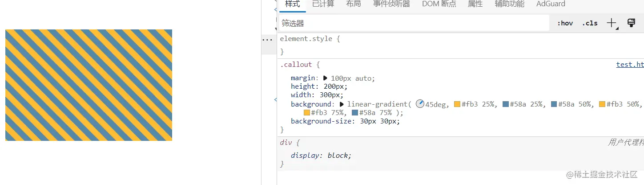Open the test.html source link

629,65
